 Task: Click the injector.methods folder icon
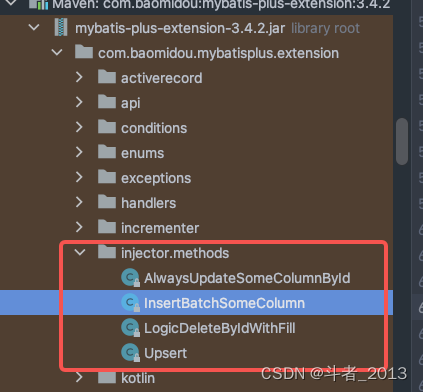107,252
